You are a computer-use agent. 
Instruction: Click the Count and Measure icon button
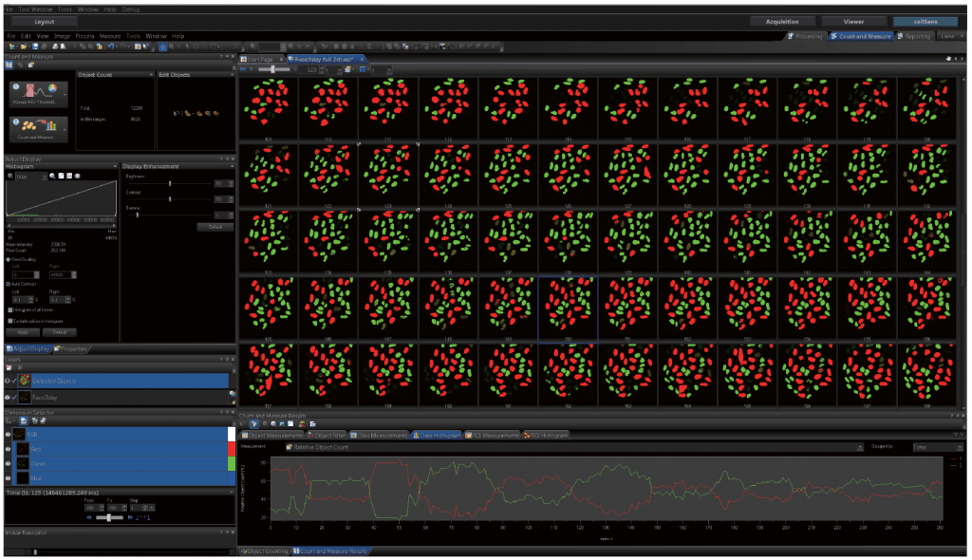[x=35, y=127]
